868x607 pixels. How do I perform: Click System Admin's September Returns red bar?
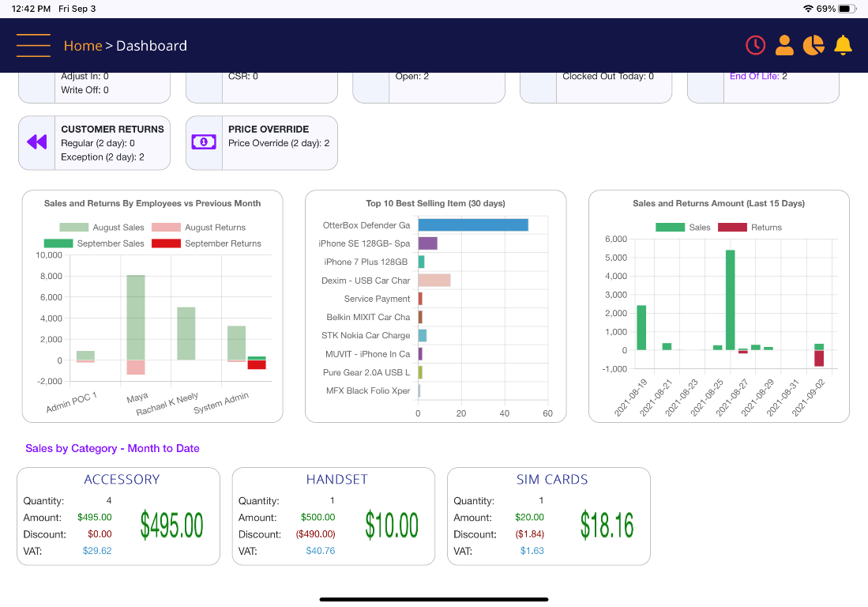click(x=257, y=364)
